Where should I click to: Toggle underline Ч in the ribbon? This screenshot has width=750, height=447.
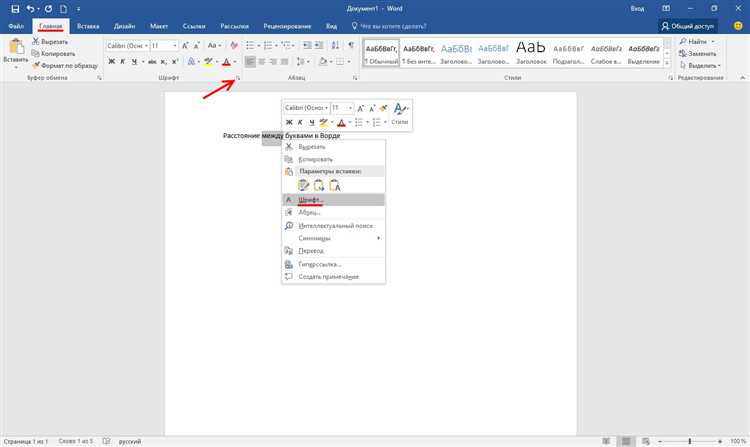coord(134,62)
